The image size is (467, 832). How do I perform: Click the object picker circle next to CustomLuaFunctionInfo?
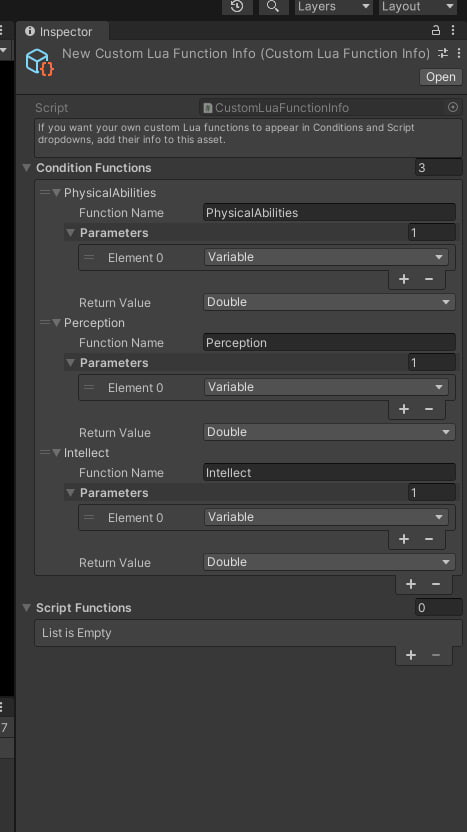[453, 107]
